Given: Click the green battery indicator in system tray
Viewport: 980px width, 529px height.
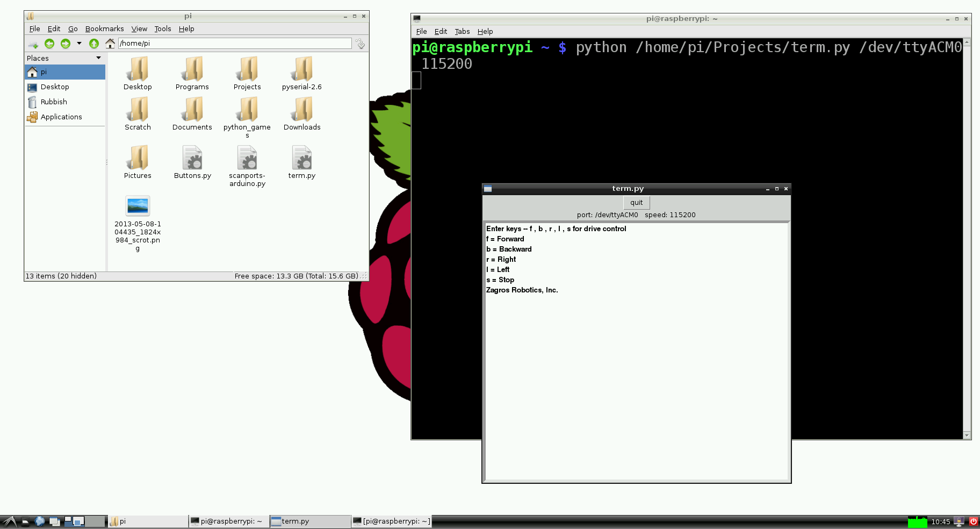Looking at the screenshot, I should 918,521.
